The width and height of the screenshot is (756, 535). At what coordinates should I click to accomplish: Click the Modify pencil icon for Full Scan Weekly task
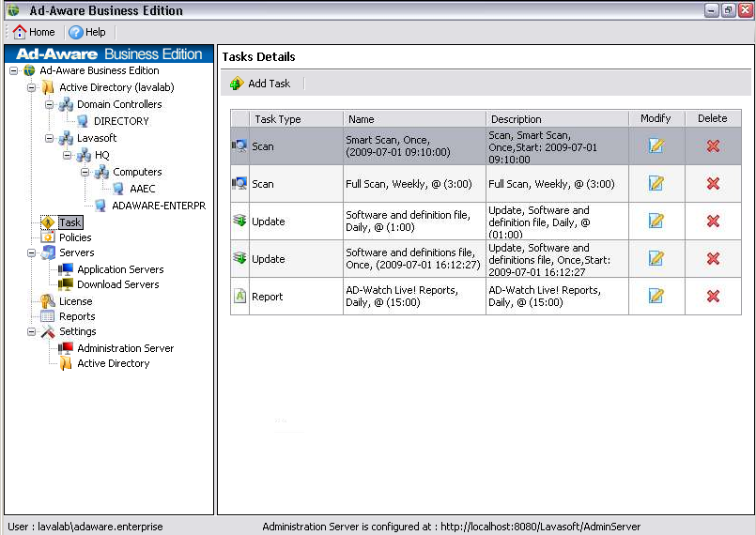pos(656,183)
